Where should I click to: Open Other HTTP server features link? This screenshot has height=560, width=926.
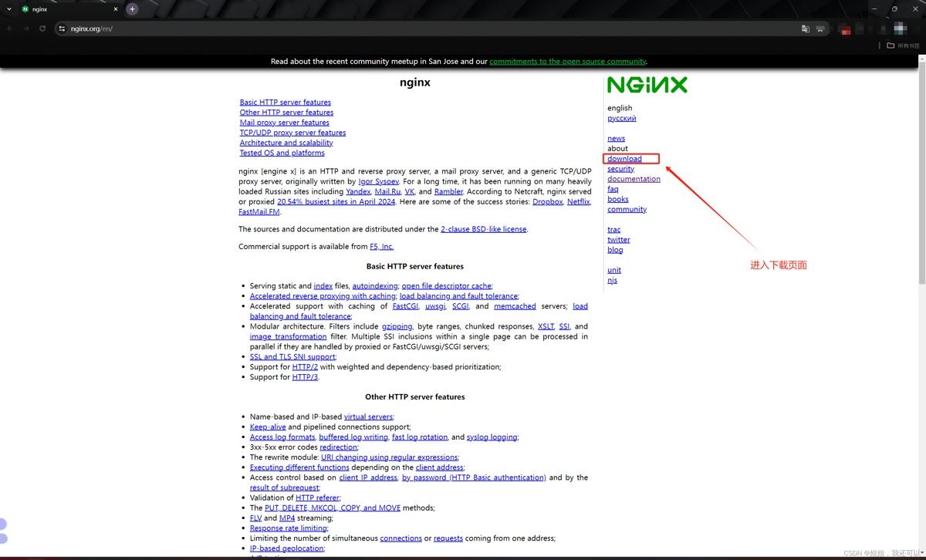pos(286,112)
